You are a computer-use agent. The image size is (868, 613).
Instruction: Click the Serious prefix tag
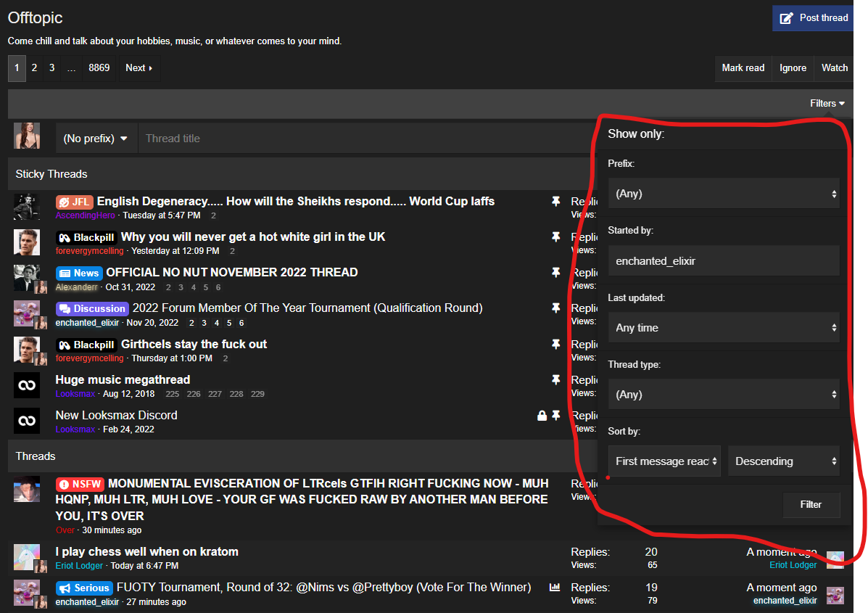[84, 588]
